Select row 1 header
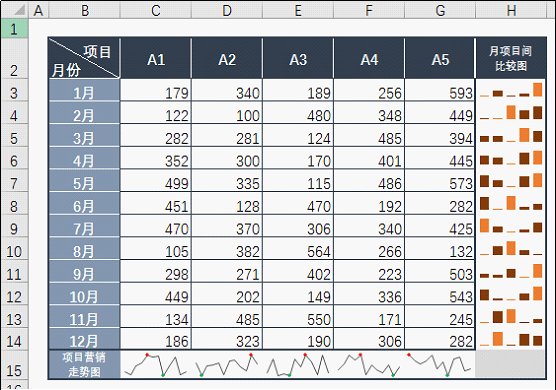This screenshot has width=556, height=390. pos(14,29)
